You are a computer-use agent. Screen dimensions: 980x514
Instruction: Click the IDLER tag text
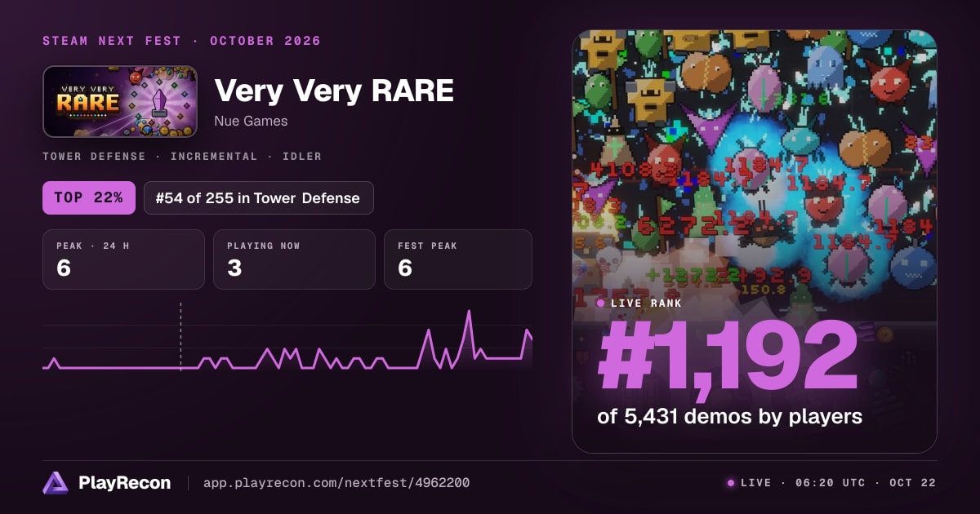pos(301,156)
